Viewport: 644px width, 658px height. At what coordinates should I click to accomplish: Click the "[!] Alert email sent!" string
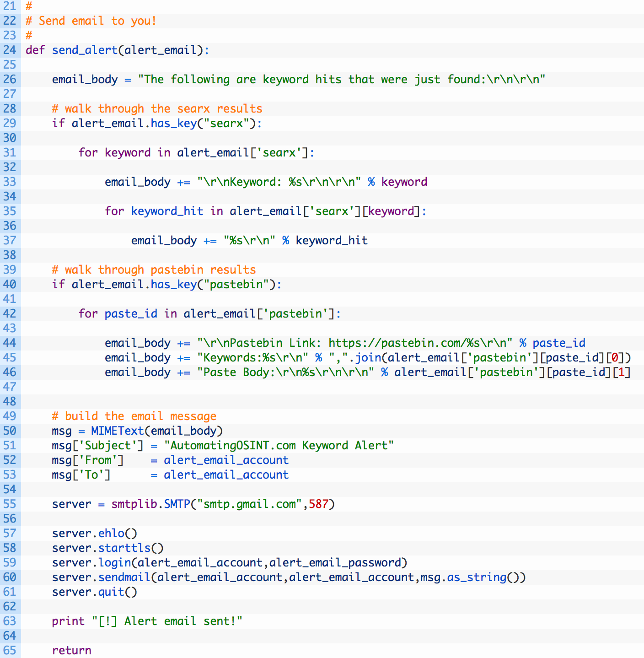coord(167,621)
